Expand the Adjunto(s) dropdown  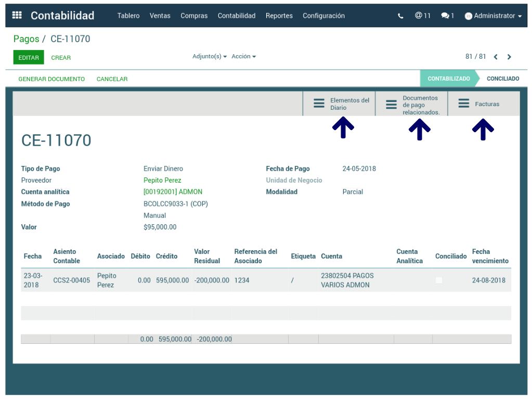[x=209, y=56]
